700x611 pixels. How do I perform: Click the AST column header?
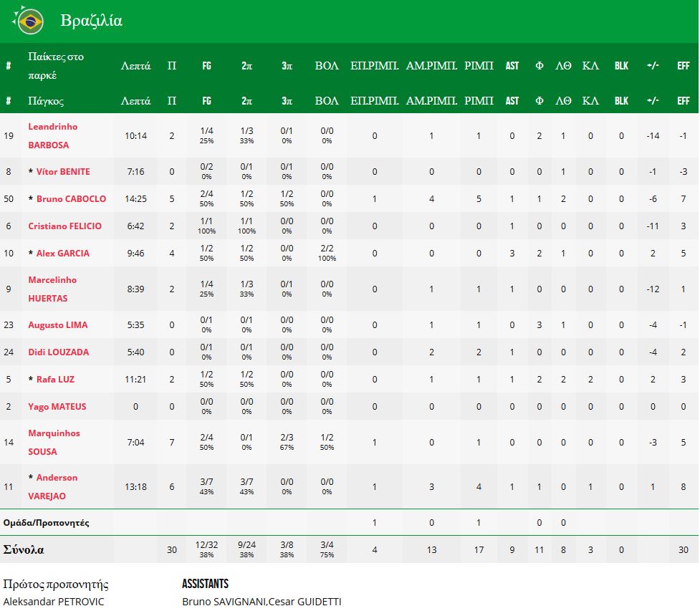(x=512, y=65)
